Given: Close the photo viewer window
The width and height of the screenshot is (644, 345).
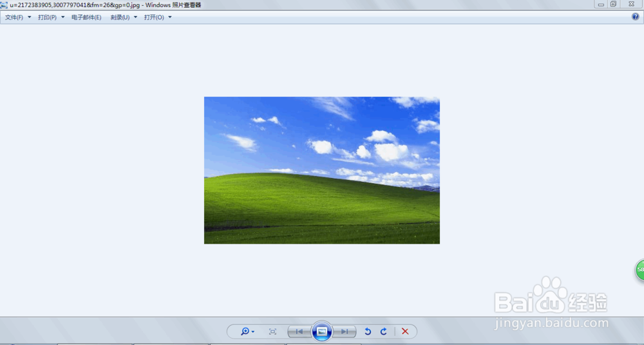Looking at the screenshot, I should (x=631, y=4).
